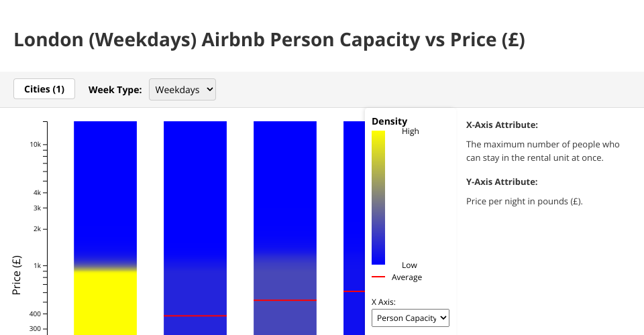Click the Y-Axis Attribute heading
The height and width of the screenshot is (335, 644).
[x=502, y=182]
